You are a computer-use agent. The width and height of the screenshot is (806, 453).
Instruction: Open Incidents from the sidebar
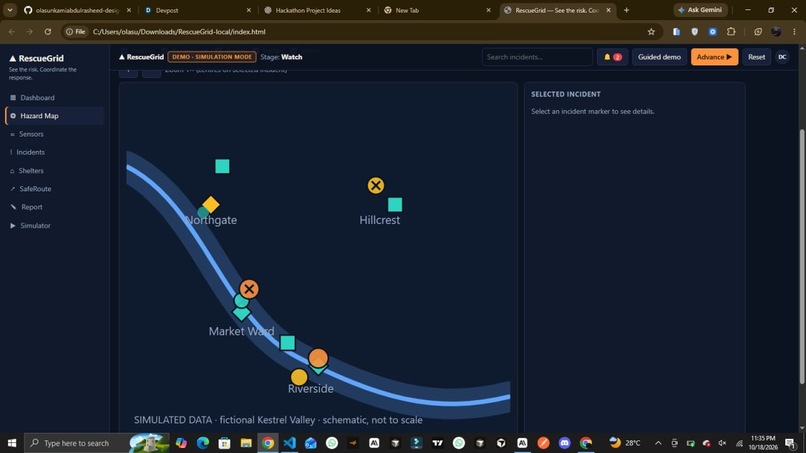[x=30, y=152]
